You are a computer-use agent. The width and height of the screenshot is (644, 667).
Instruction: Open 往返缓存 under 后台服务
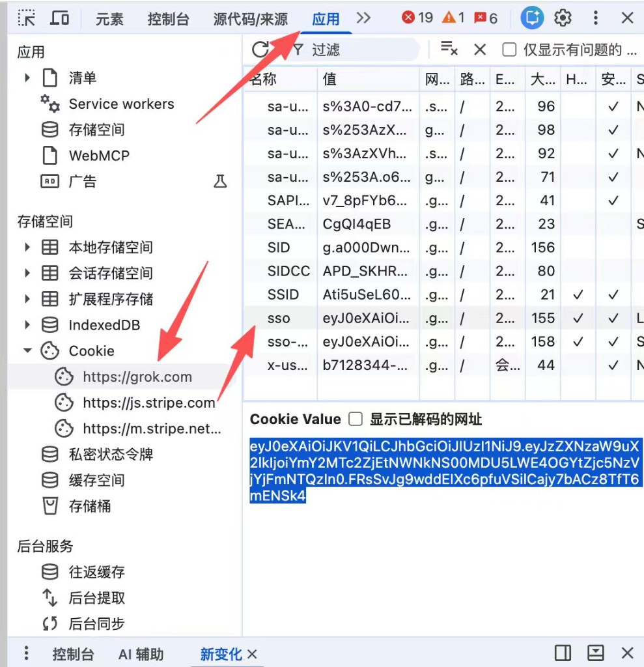click(x=96, y=572)
